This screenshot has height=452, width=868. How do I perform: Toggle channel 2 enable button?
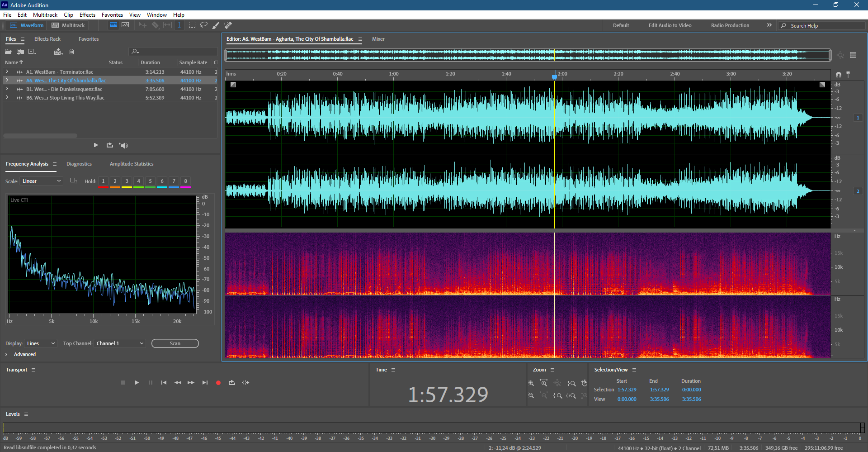tap(858, 191)
